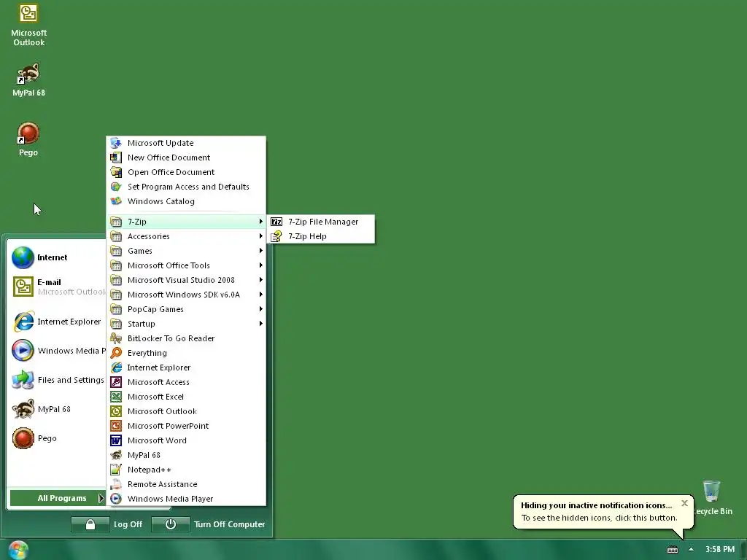Open MyPal 68 in Start menu left pane
747x560 pixels.
pyautogui.click(x=58, y=410)
